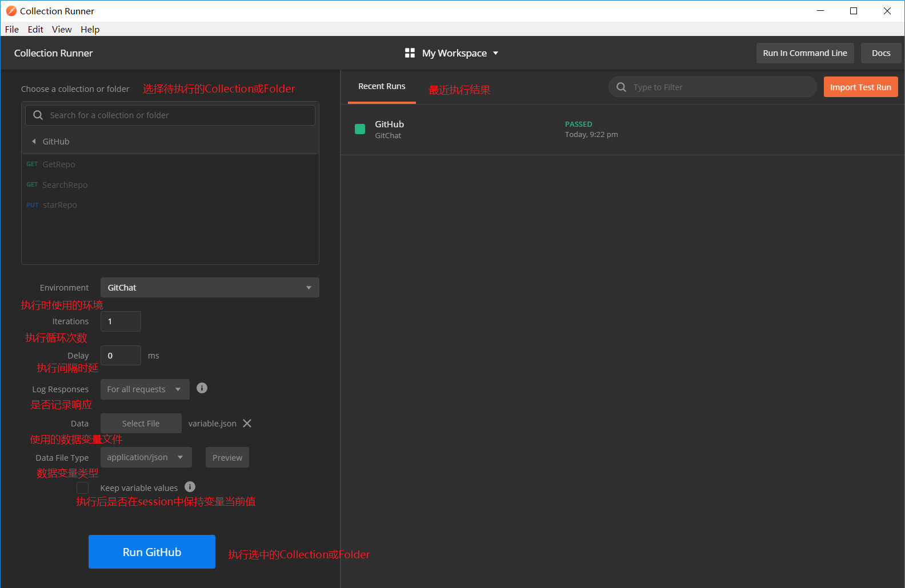
Task: Preview the data file
Action: (227, 457)
